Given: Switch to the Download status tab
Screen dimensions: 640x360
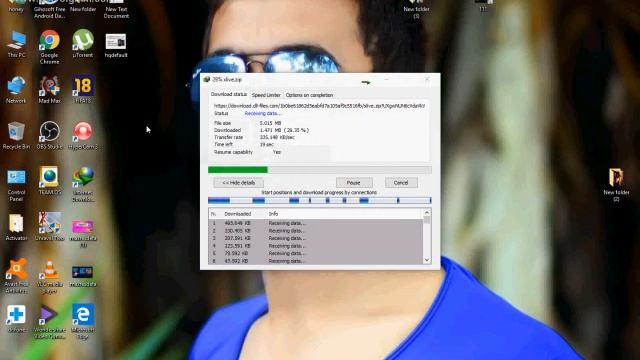Looking at the screenshot, I should pos(229,94).
